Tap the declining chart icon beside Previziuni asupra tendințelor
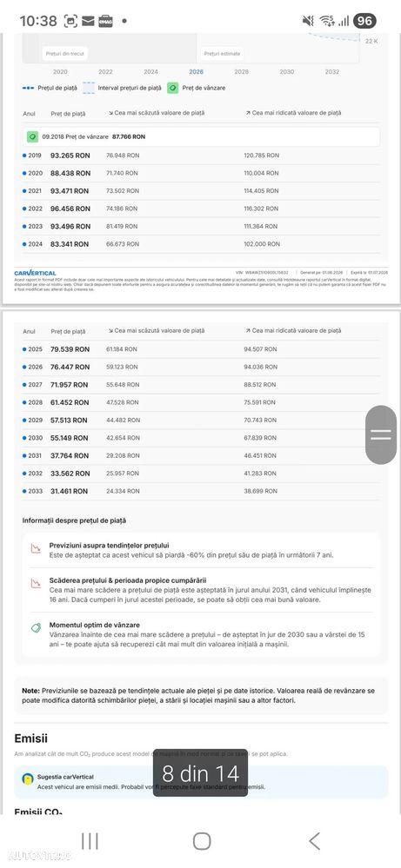Viewport: 401px width, 868px height. (36, 548)
